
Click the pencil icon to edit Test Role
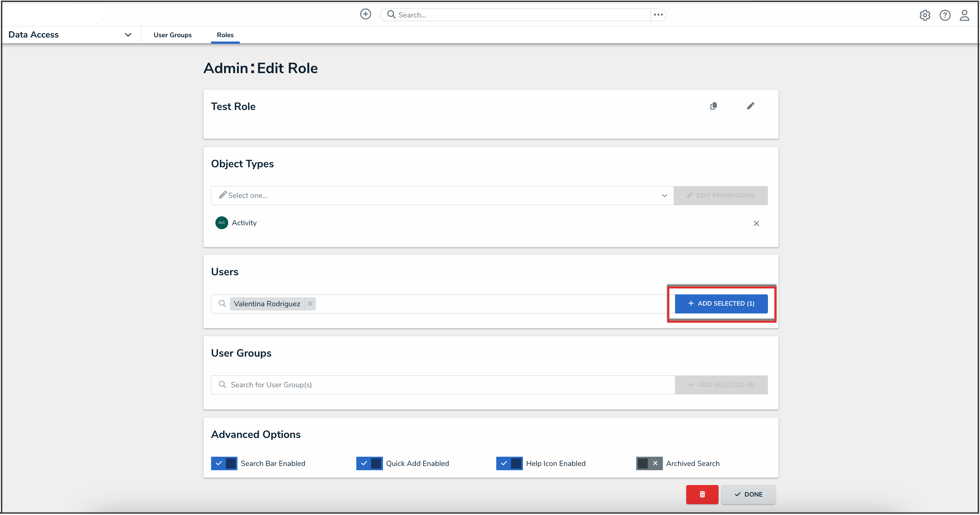tap(750, 106)
